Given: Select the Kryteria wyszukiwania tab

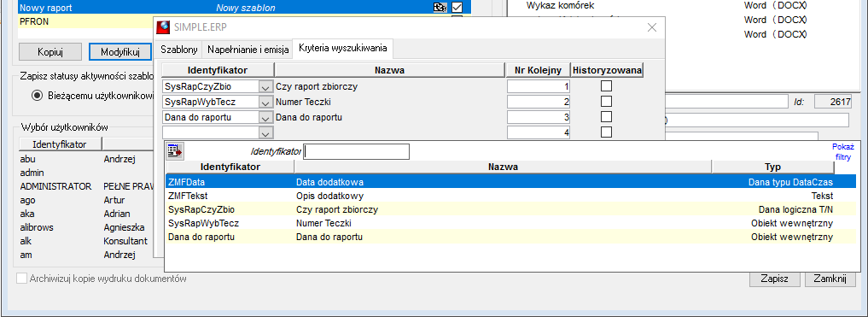Looking at the screenshot, I should 343,48.
